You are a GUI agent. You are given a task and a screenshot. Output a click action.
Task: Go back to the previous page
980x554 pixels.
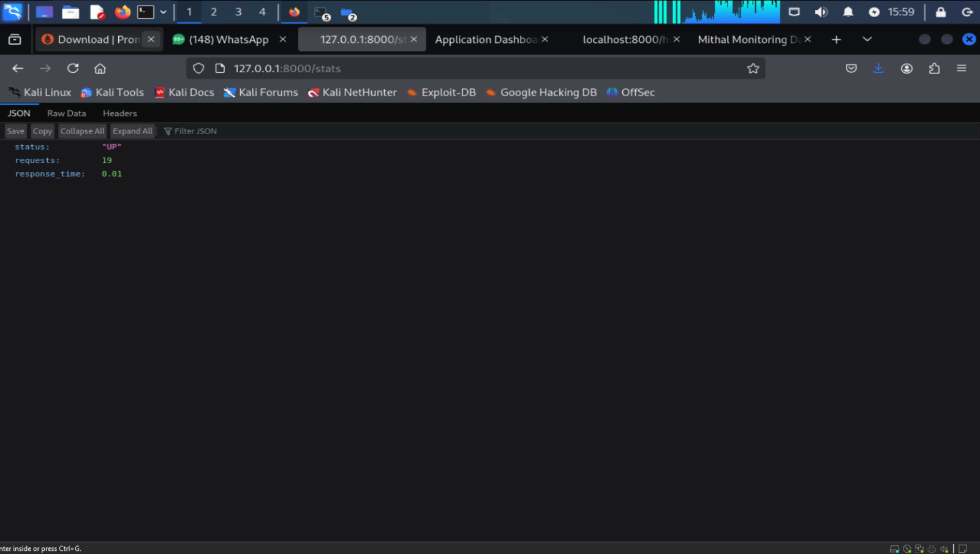[x=18, y=68]
